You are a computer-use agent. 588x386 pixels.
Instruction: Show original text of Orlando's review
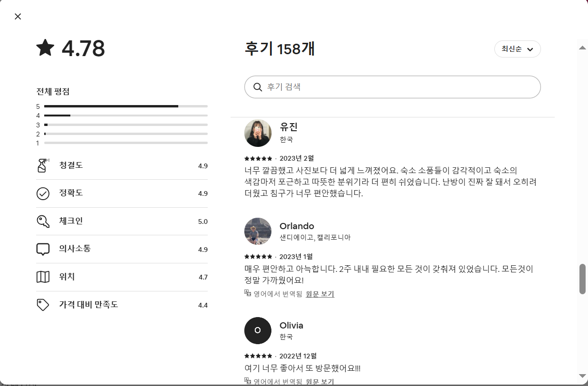[x=319, y=294]
